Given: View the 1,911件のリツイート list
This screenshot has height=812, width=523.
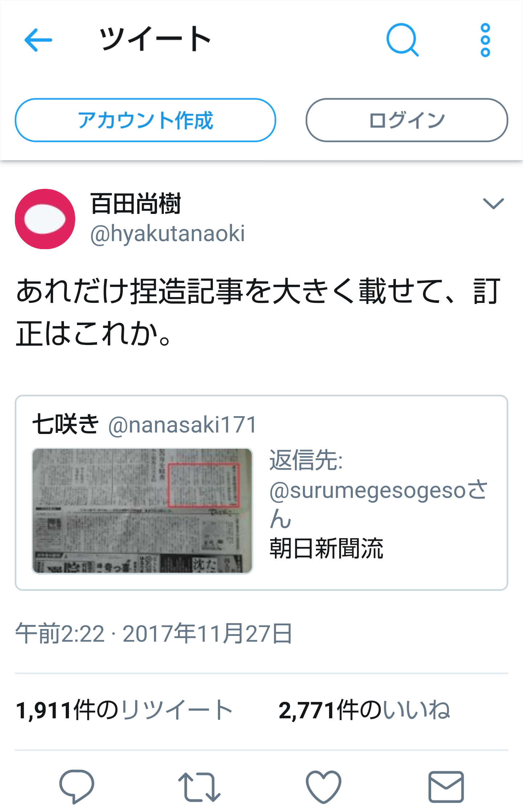Looking at the screenshot, I should click(x=124, y=710).
